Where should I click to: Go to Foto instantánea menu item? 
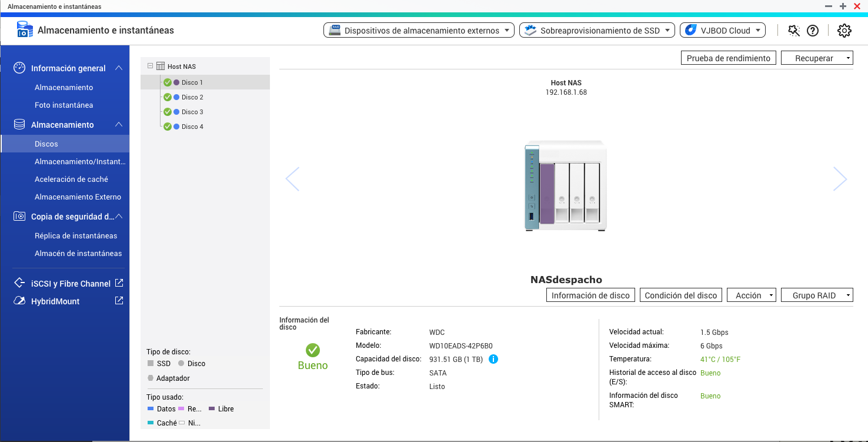[64, 105]
